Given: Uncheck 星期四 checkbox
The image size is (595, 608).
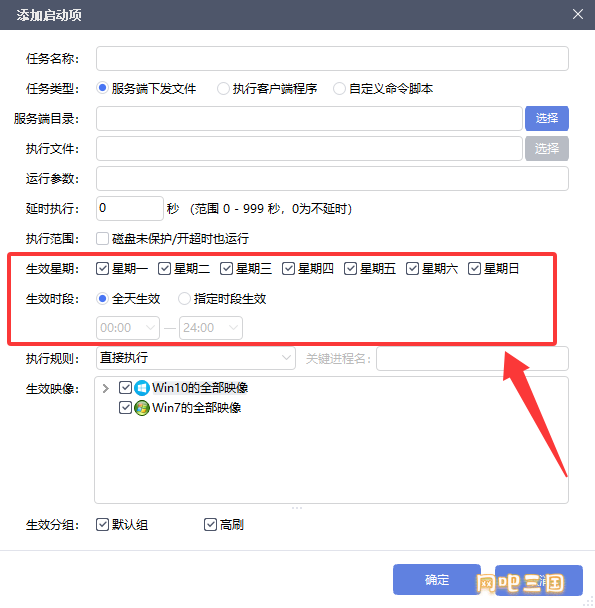Looking at the screenshot, I should pyautogui.click(x=289, y=268).
